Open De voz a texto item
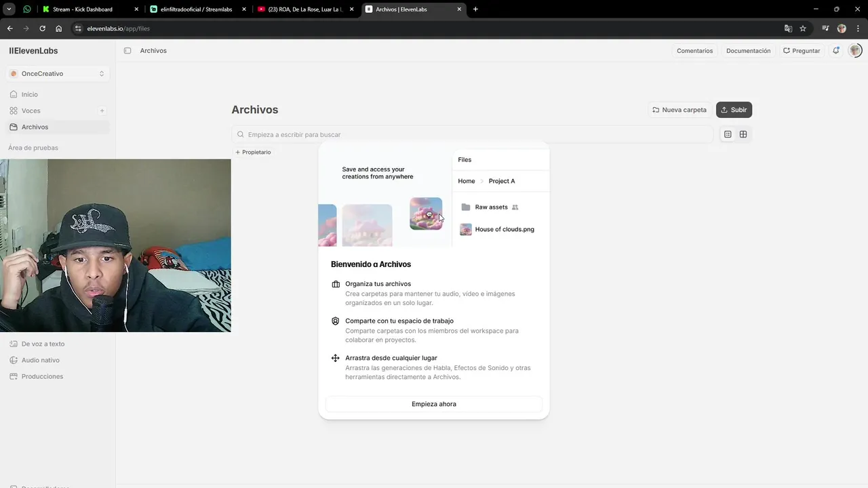Image resolution: width=868 pixels, height=488 pixels. point(43,344)
